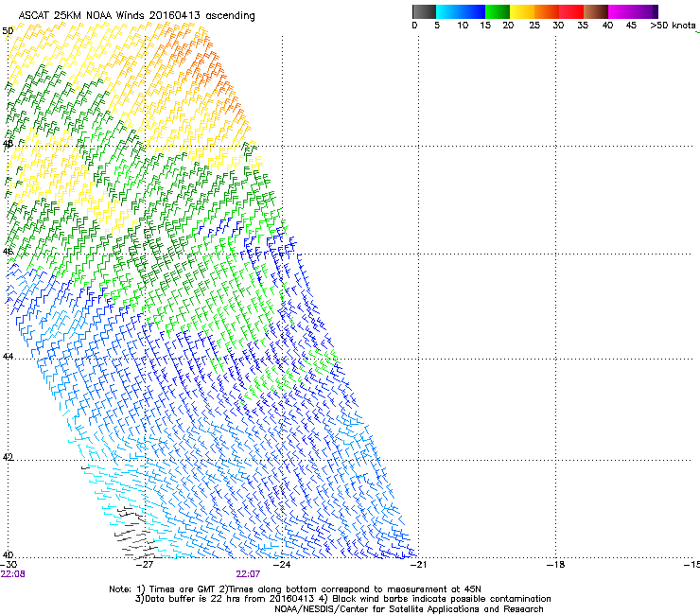Click the dark purple 45-50 knots legend color
Viewport: 700px width, 615px height.
pyautogui.click(x=645, y=11)
